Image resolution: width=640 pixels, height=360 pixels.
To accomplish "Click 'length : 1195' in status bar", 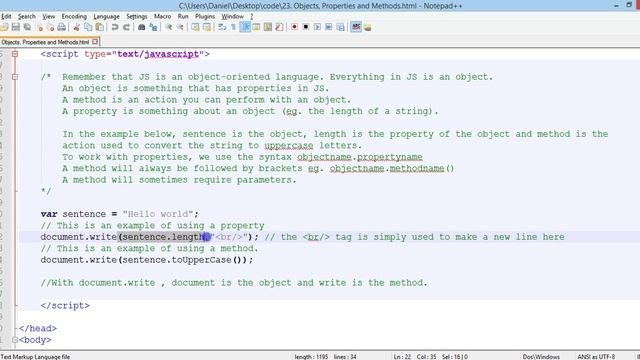I will point(311,357).
